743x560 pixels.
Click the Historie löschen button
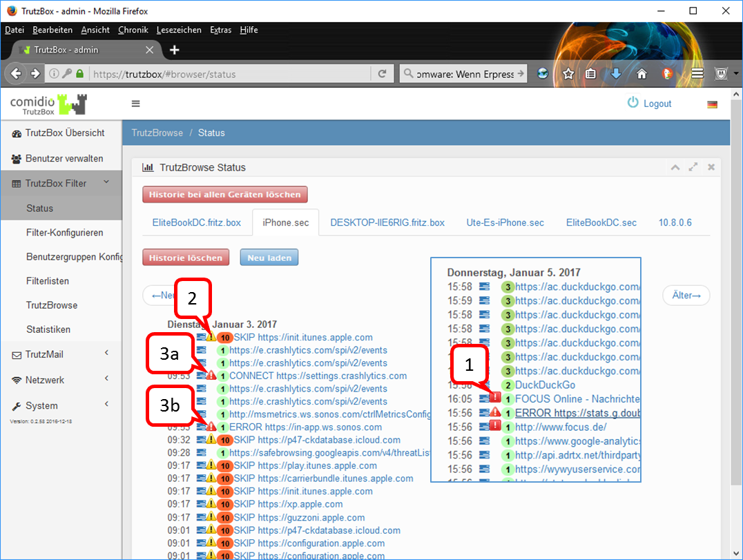[x=186, y=258]
